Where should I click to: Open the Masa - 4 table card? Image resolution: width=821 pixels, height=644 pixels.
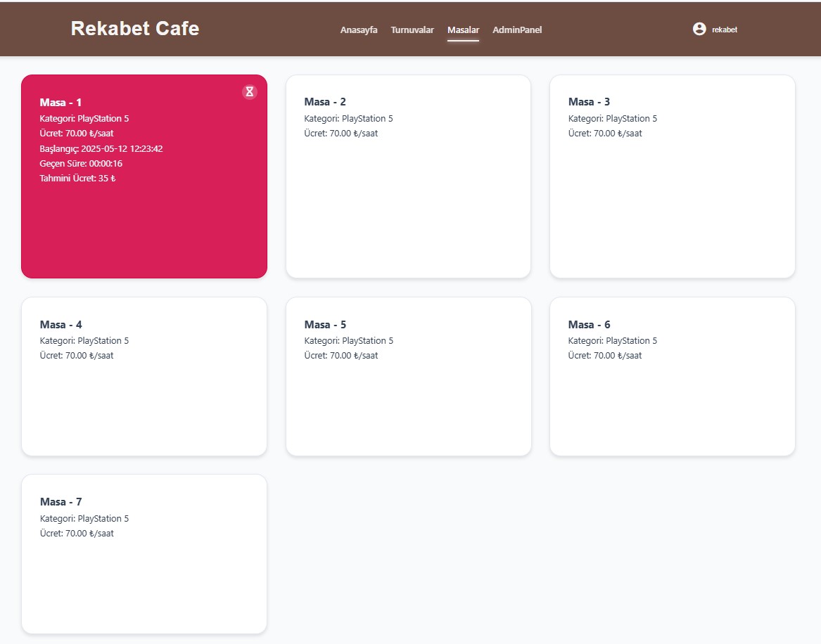(144, 376)
